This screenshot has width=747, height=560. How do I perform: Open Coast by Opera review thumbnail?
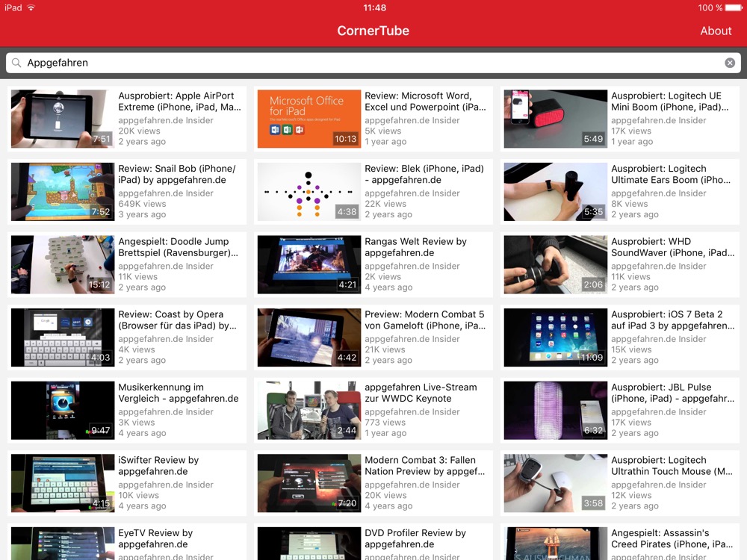[x=63, y=337]
